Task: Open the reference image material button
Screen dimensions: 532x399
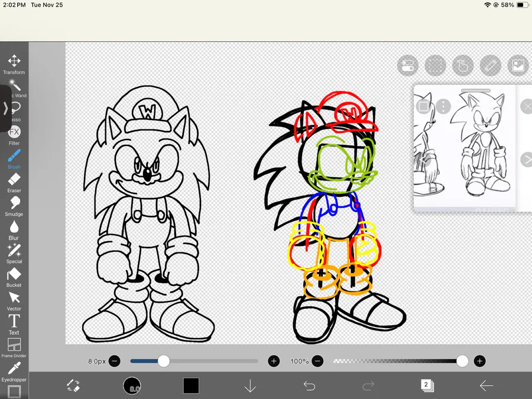Action: pyautogui.click(x=518, y=66)
